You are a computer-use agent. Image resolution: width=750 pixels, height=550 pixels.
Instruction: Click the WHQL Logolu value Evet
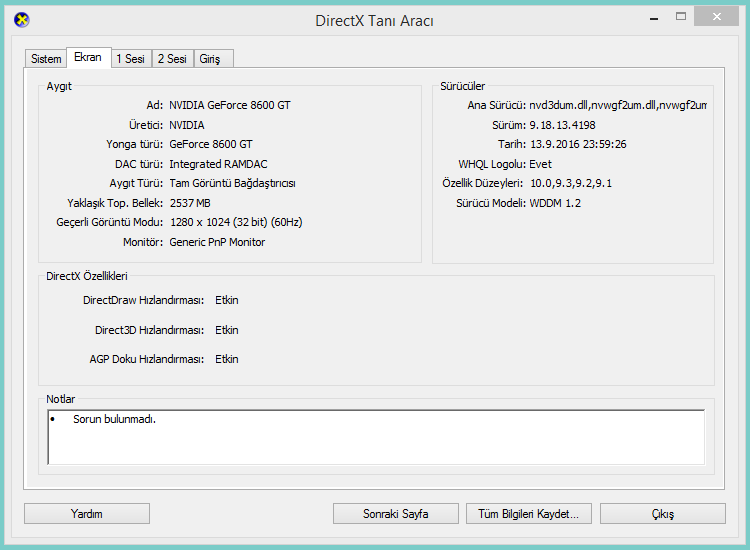coord(540,164)
